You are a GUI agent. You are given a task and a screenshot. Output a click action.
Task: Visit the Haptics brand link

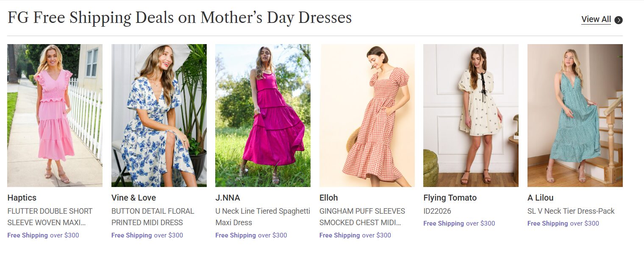(x=22, y=198)
